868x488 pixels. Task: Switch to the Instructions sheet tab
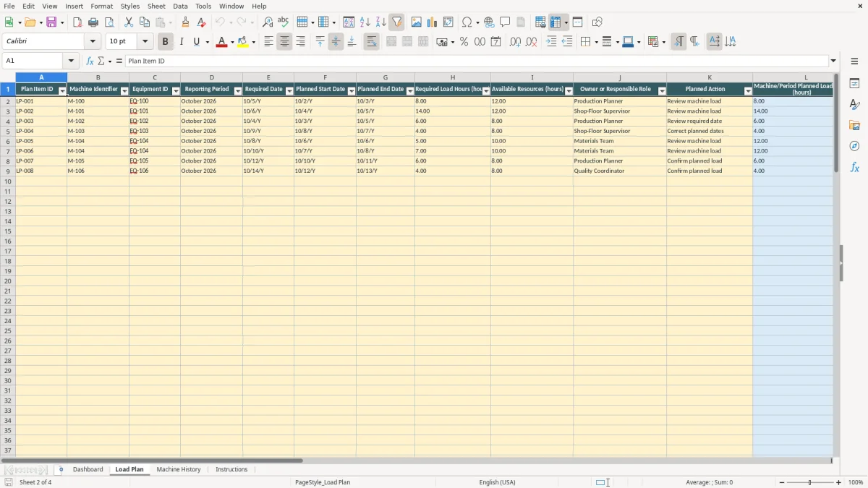231,469
